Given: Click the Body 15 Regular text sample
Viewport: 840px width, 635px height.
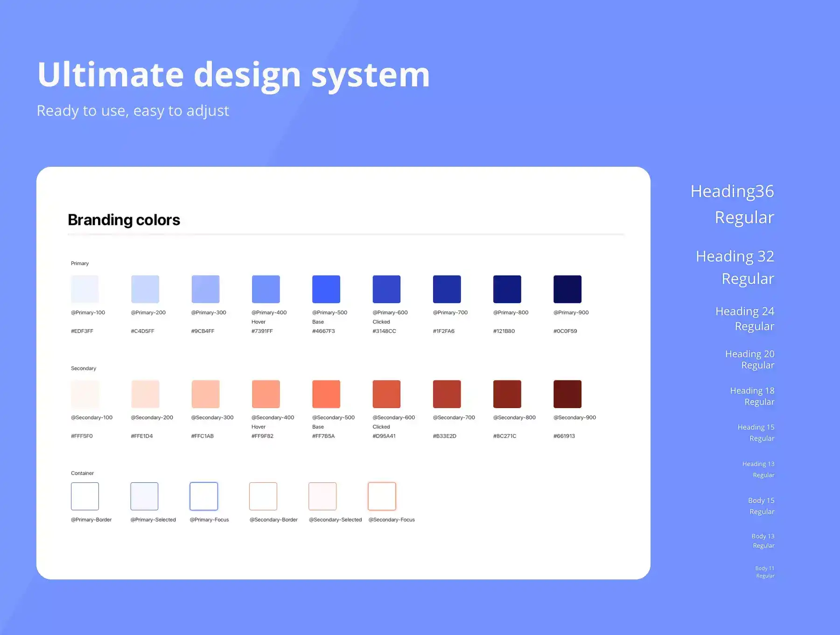Looking at the screenshot, I should pos(761,506).
